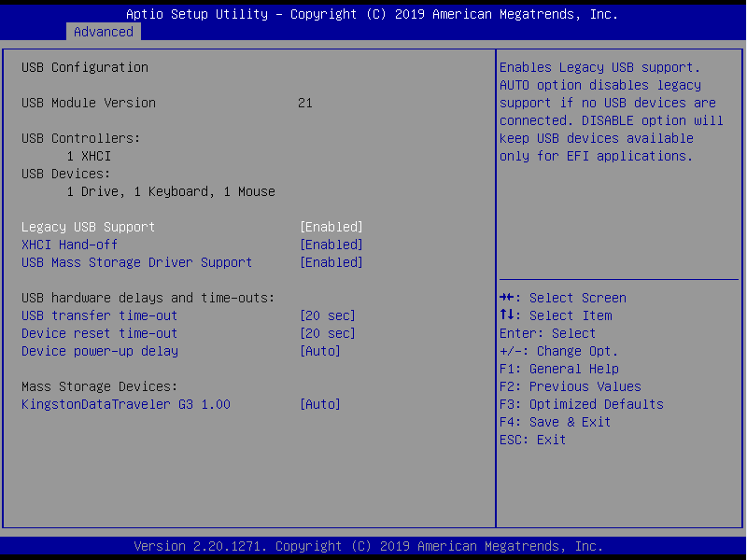Click the F4: Save & Exit hint

(555, 422)
